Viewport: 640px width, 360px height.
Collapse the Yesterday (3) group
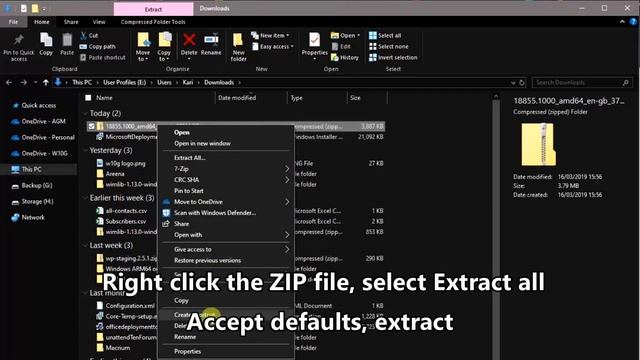coord(85,151)
